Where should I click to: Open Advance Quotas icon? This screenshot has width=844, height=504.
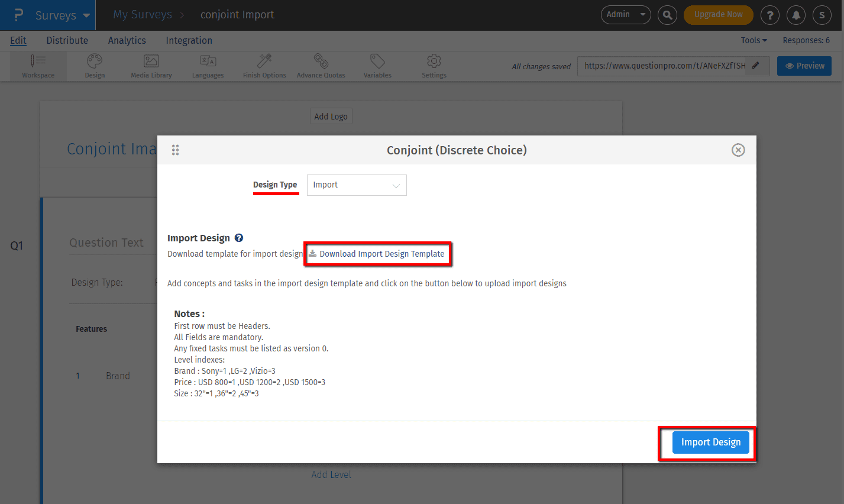tap(321, 62)
